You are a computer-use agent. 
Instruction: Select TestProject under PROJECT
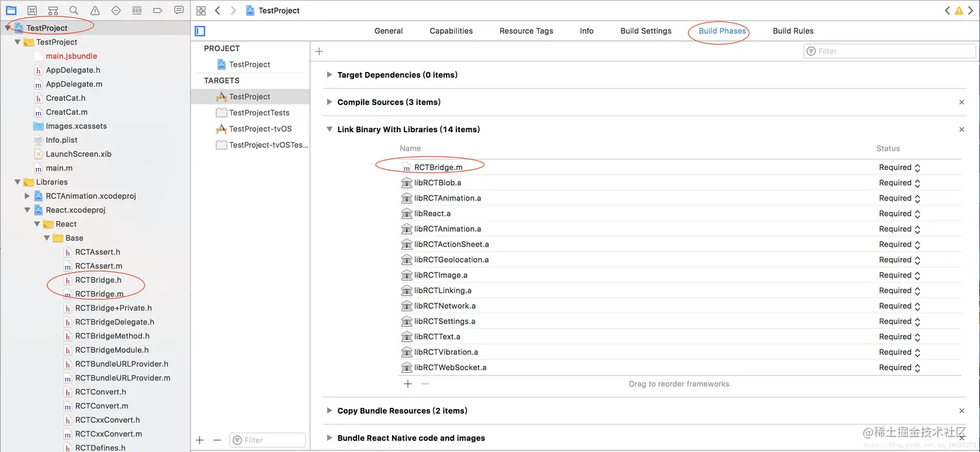[250, 64]
